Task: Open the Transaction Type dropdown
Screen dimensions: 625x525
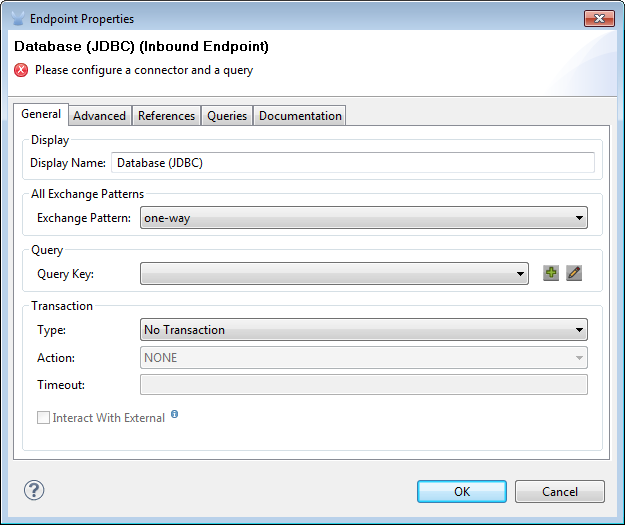Action: (363, 330)
